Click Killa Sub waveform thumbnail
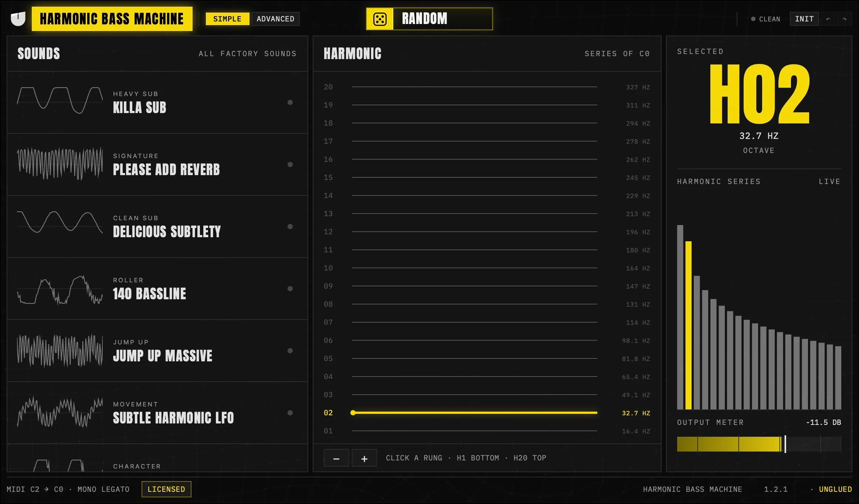The image size is (859, 504). pyautogui.click(x=60, y=101)
